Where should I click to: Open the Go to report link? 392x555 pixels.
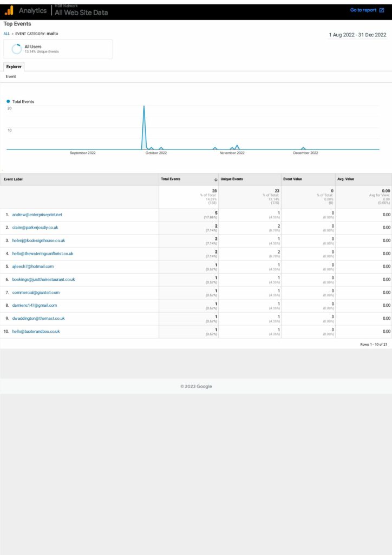click(x=367, y=10)
